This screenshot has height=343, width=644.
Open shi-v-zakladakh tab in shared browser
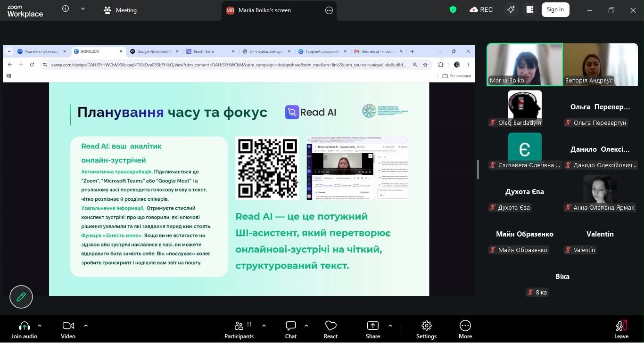266,51
